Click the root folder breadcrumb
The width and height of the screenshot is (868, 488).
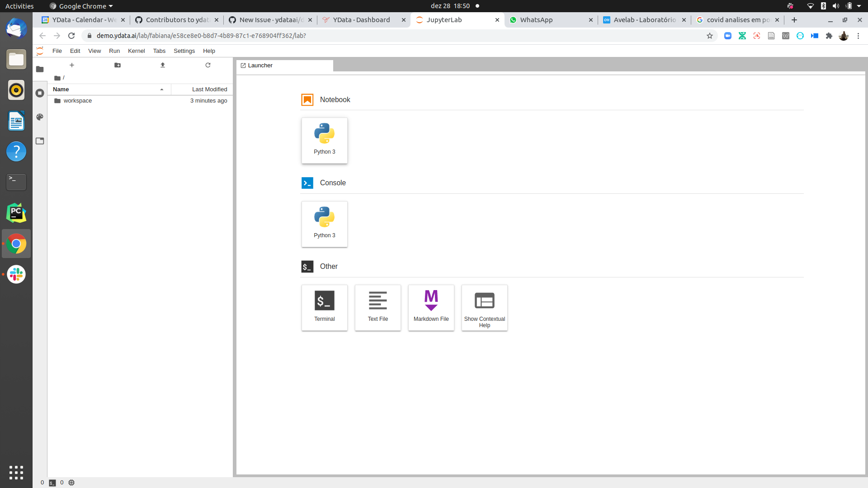[57, 78]
